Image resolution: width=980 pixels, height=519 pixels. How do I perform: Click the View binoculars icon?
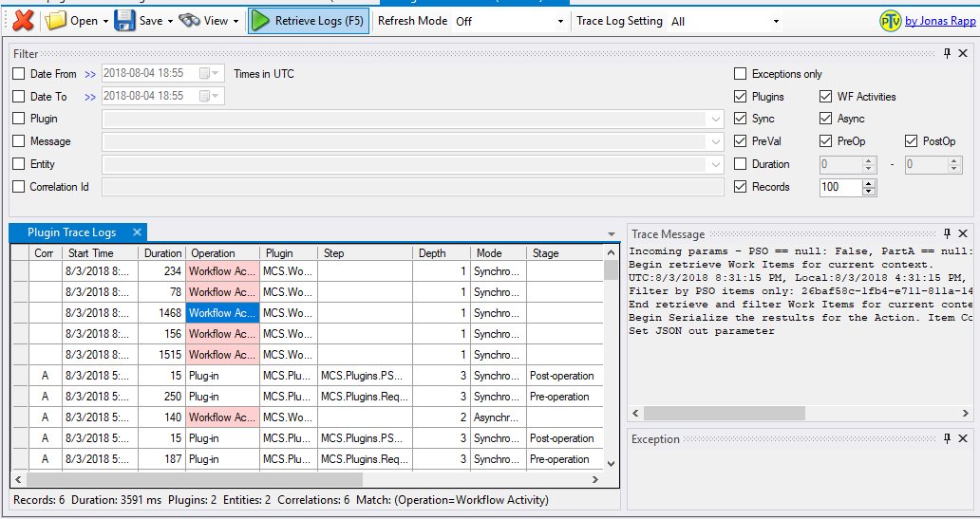[x=189, y=21]
